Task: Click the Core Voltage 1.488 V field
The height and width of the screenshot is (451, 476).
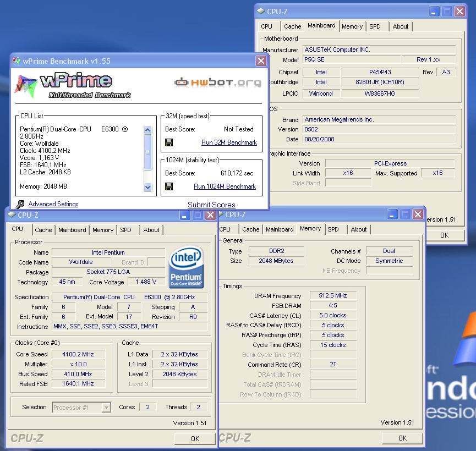Action: (146, 282)
